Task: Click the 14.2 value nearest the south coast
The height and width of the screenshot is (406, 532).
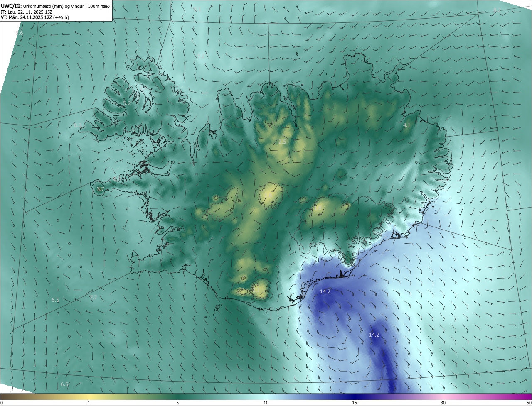Action: tap(325, 292)
